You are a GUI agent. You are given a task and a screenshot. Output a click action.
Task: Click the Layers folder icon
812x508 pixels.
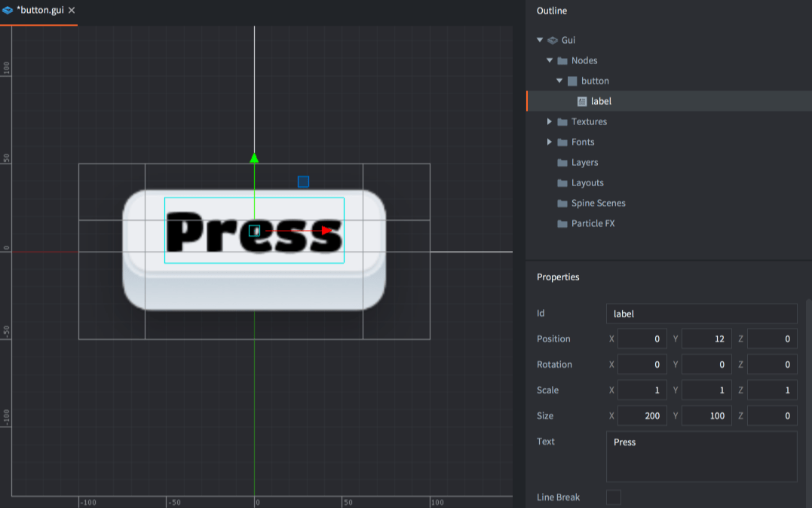click(x=562, y=162)
